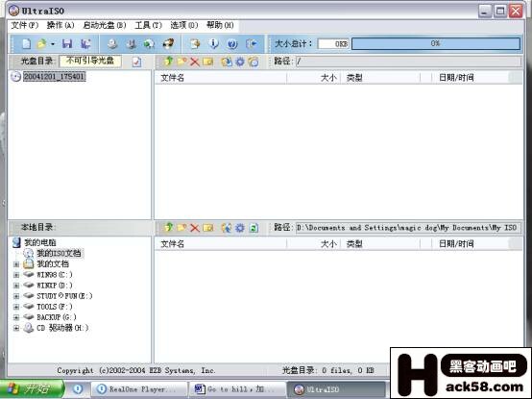The width and height of the screenshot is (532, 399).
Task: Click the Save As icon beside the floppy
Action: pos(85,44)
